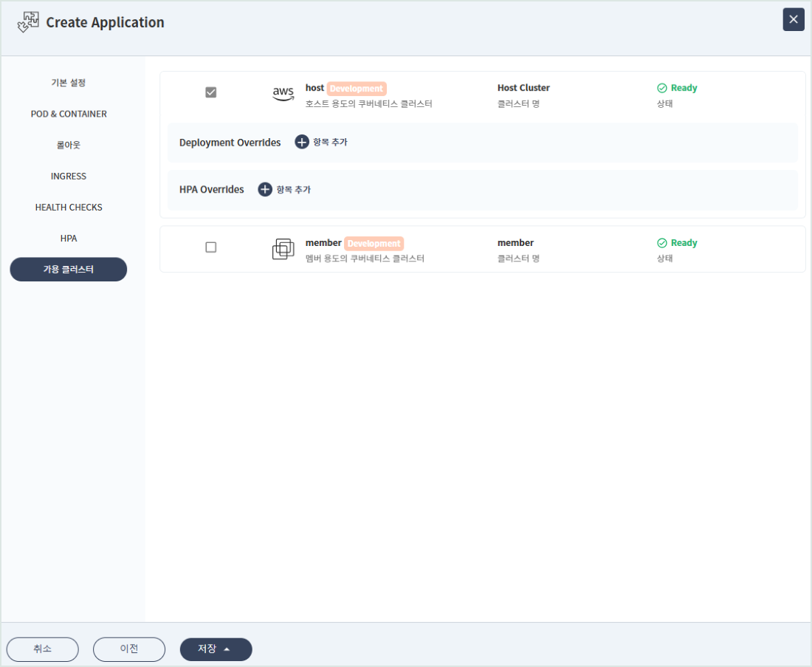Screen dimensions: 812x667
Task: Click 호스트 용도의 쿠버네티스 클러스터 description
Action: (x=368, y=103)
